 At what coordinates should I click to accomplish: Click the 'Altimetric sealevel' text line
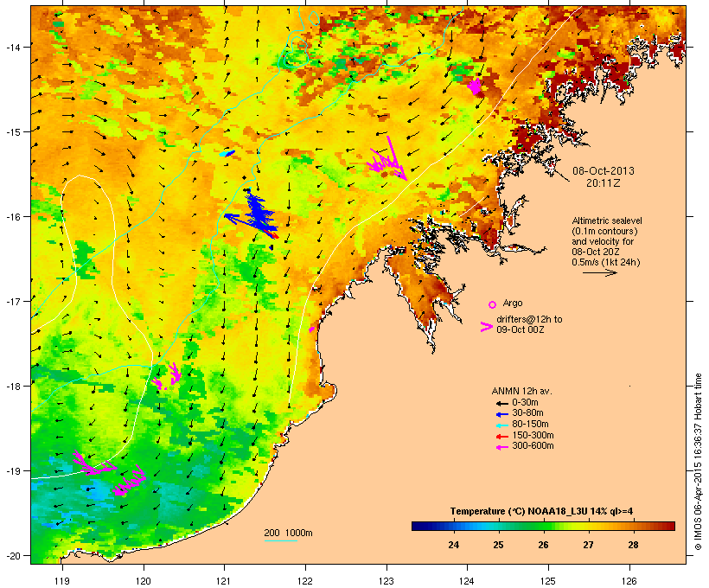click(x=607, y=220)
